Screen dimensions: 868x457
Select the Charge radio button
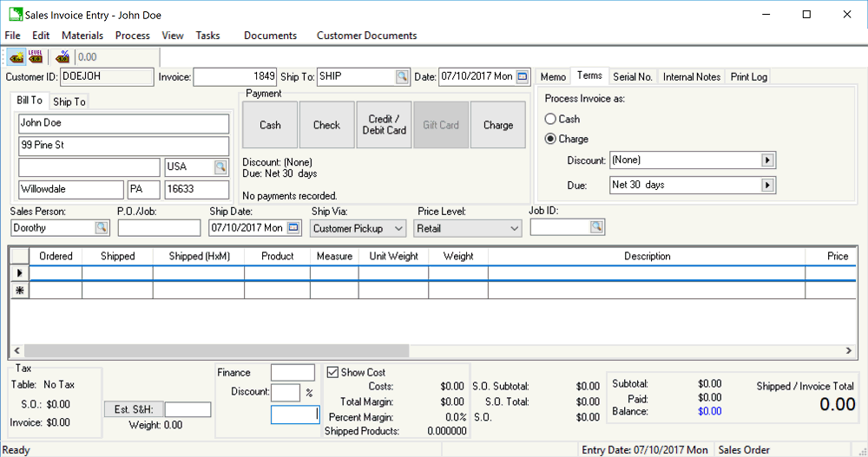pos(550,139)
